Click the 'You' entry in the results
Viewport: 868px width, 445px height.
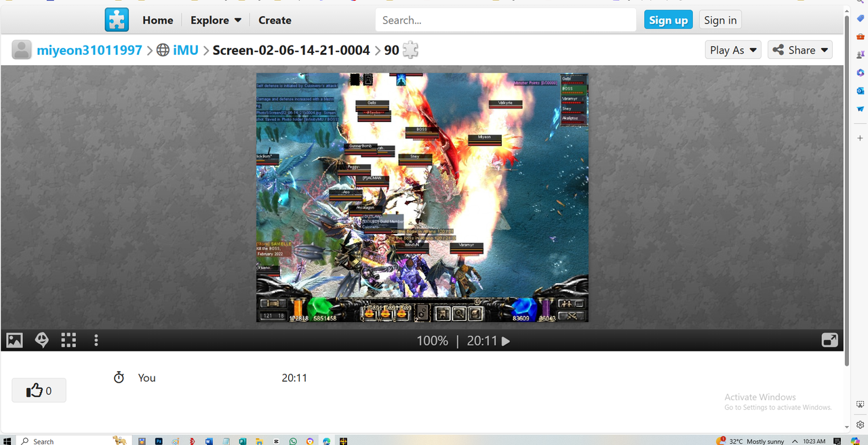coord(147,378)
